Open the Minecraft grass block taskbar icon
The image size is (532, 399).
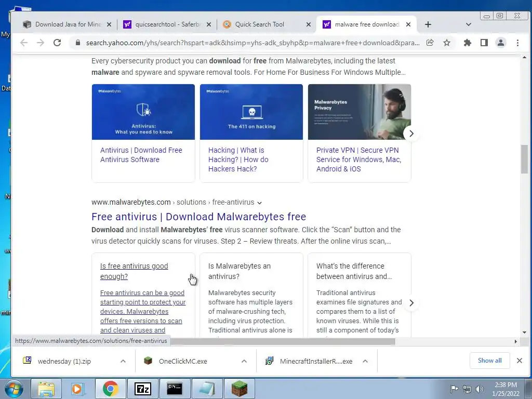pyautogui.click(x=239, y=389)
